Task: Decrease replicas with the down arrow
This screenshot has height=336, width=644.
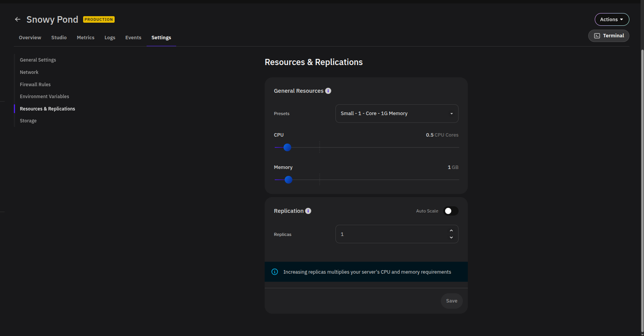Action: coord(451,237)
